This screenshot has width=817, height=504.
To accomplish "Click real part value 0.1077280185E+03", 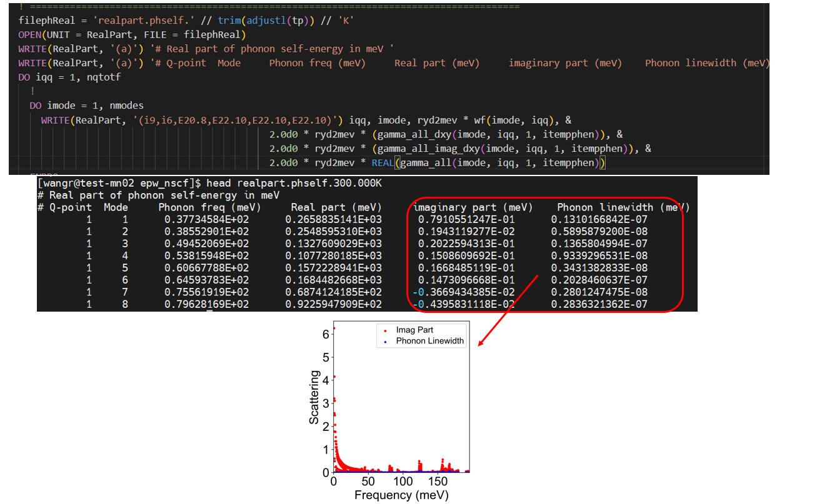I will click(x=333, y=256).
